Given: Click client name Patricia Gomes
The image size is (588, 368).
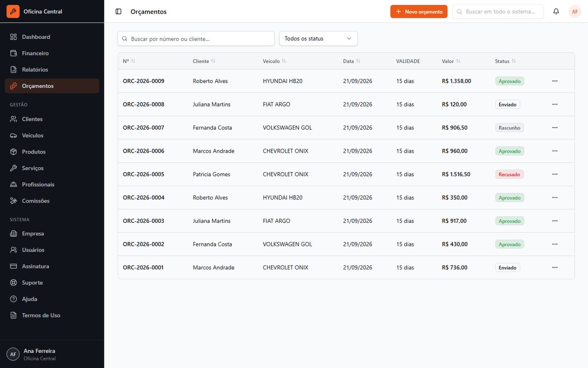Looking at the screenshot, I should [211, 174].
